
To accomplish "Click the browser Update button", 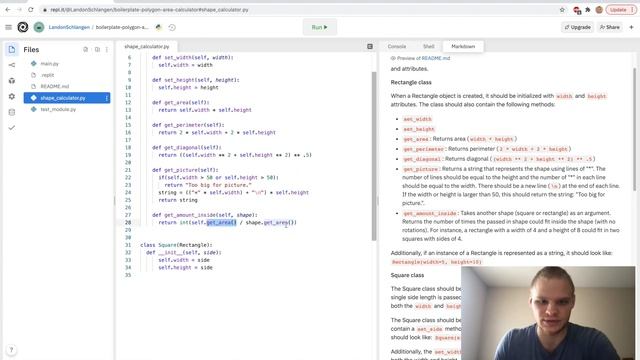I will (x=620, y=9).
